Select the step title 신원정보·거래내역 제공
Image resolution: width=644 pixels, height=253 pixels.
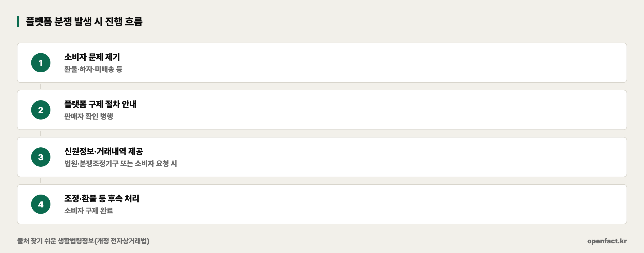point(104,151)
